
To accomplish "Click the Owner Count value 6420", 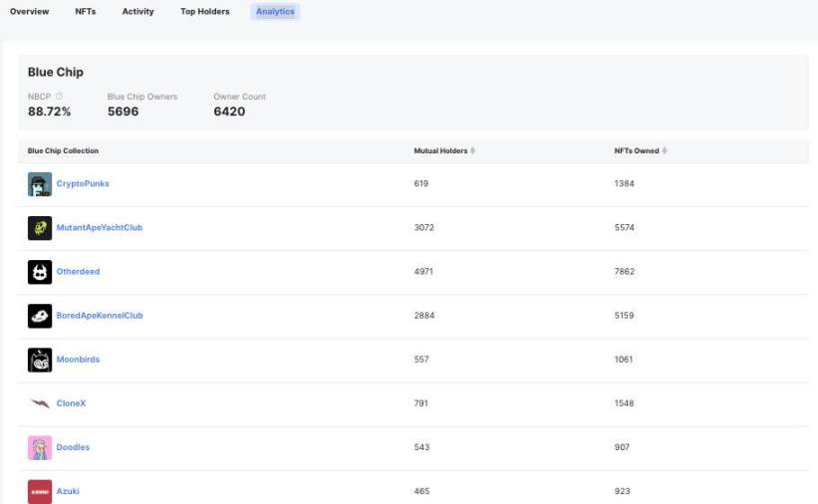I will [x=229, y=112].
